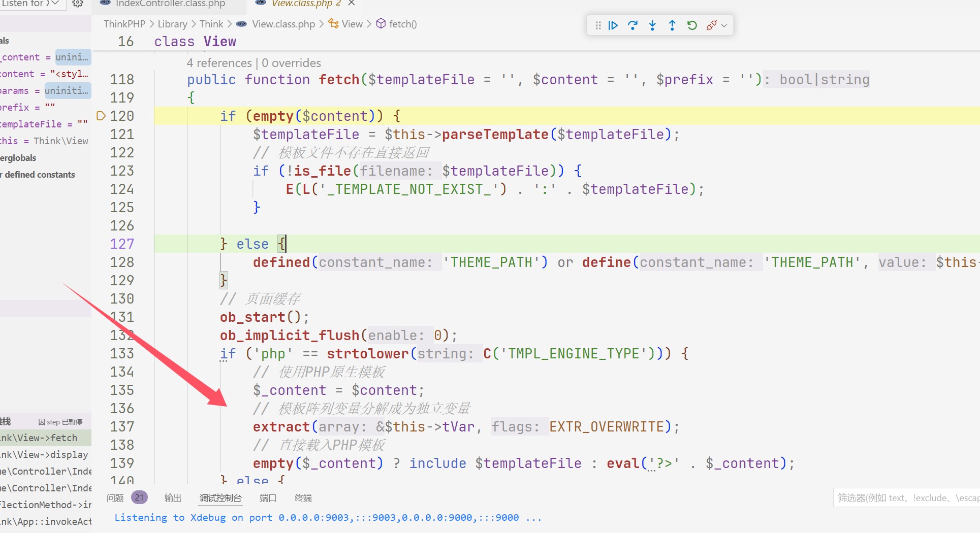Expand the Superglobals variables section
980x533 pixels.
pos(46,157)
